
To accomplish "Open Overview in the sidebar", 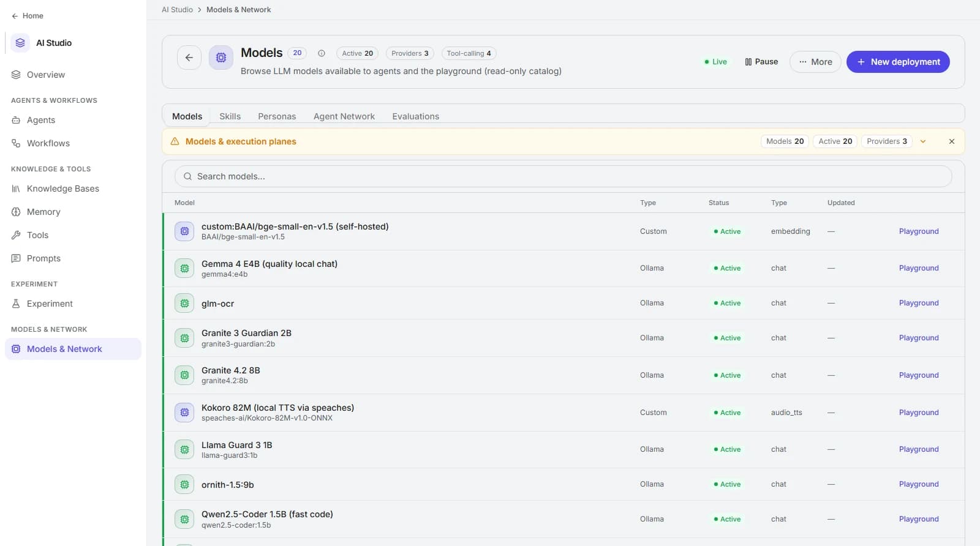I will click(x=73, y=75).
